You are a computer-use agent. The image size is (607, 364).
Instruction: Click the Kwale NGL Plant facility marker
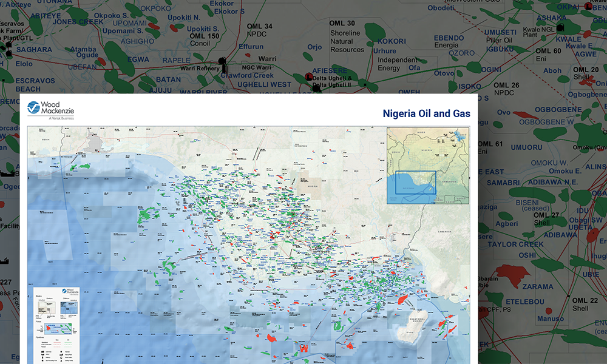(x=560, y=27)
